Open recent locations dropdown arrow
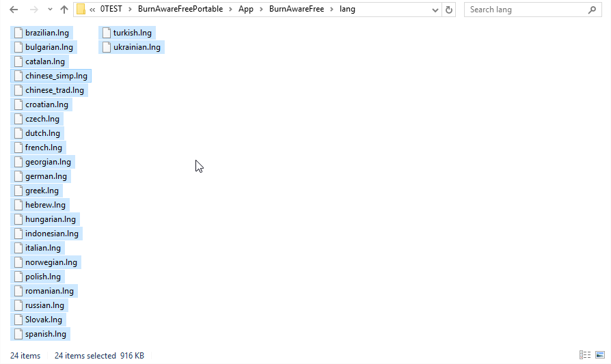Image resolution: width=611 pixels, height=364 pixels. 50,10
